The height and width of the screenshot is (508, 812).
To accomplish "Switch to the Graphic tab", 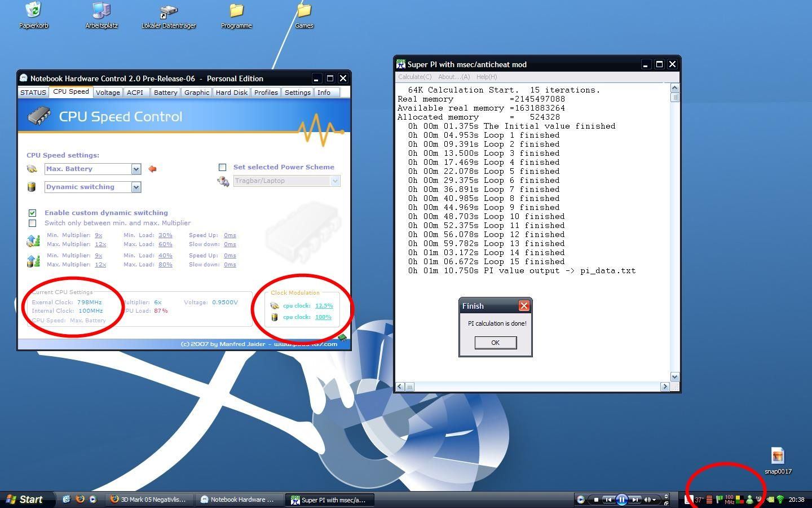I will click(x=197, y=93).
